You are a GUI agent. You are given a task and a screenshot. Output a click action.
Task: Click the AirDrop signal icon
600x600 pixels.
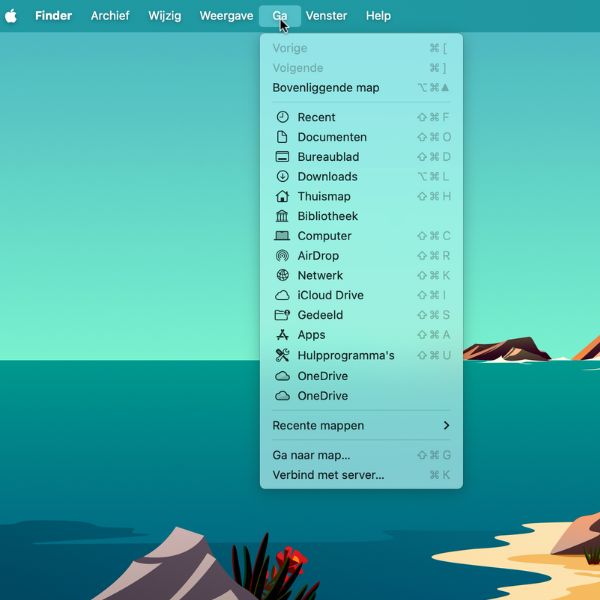point(282,256)
